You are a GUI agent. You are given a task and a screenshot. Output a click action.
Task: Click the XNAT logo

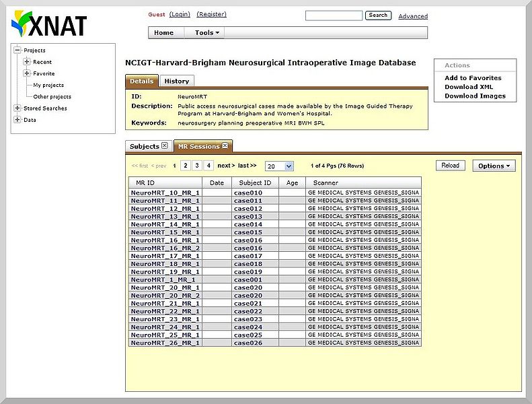(x=49, y=24)
